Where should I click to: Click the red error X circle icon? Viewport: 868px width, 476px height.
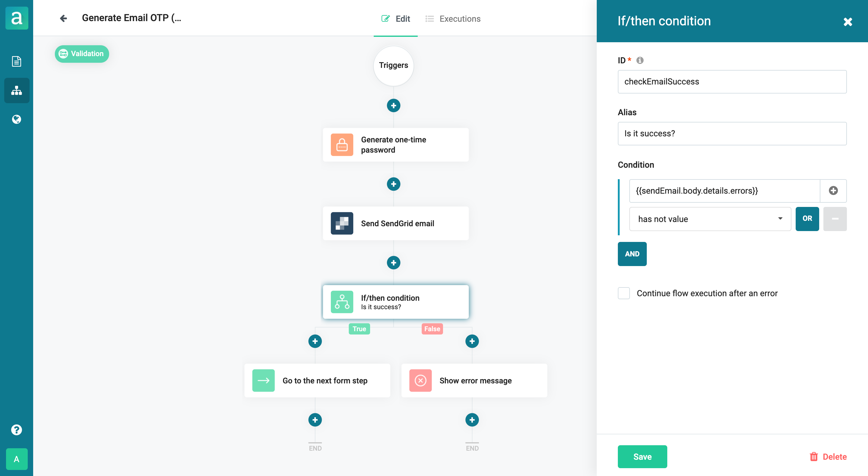(x=420, y=381)
